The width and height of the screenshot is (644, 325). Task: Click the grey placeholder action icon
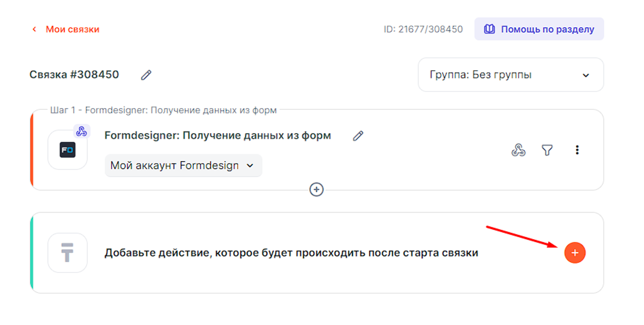coord(67,253)
